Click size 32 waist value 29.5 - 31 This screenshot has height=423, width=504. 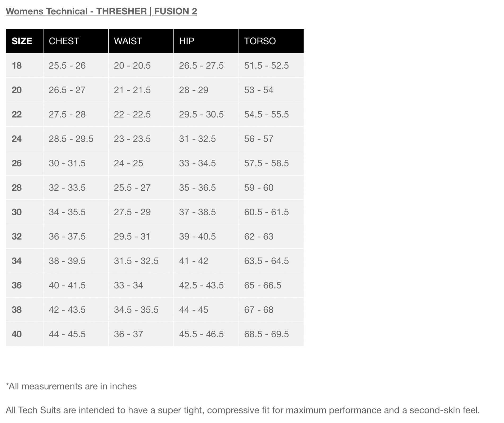[132, 236]
